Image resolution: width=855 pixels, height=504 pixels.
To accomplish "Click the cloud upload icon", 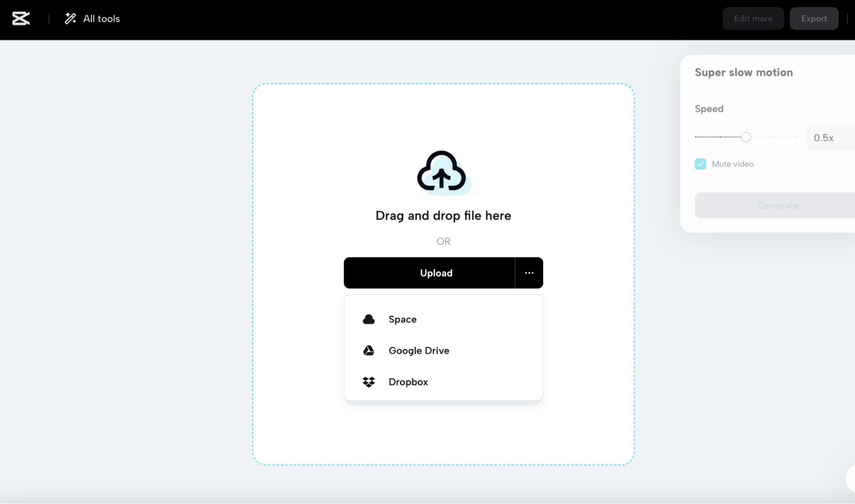I will (442, 172).
